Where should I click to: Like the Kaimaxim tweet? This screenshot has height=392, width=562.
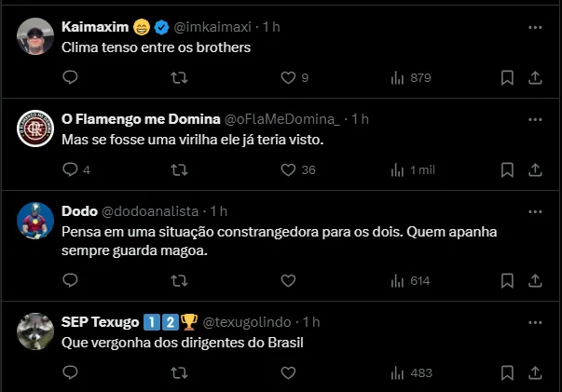pyautogui.click(x=288, y=78)
